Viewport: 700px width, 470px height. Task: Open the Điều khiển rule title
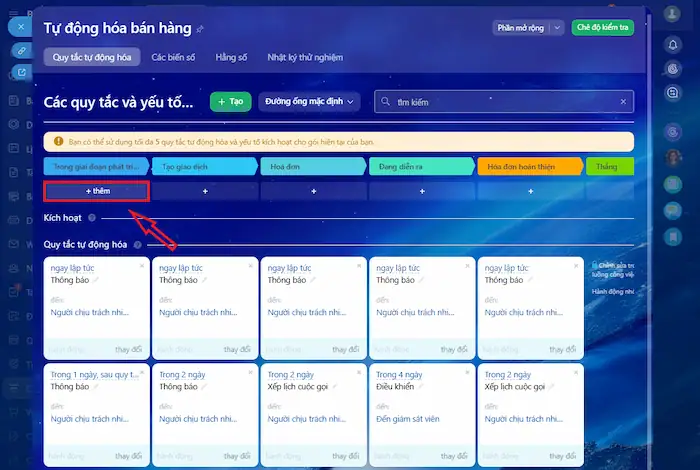pyautogui.click(x=395, y=387)
